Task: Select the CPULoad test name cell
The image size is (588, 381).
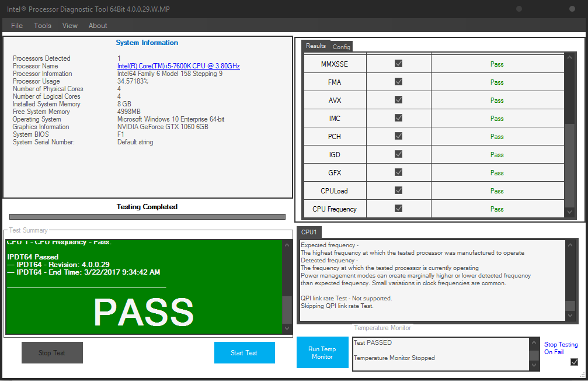Action: tap(335, 190)
